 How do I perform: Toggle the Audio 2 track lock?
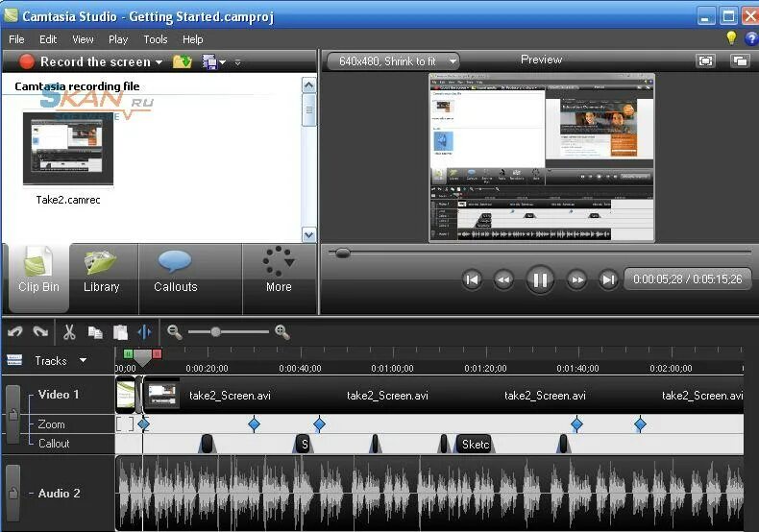point(13,494)
